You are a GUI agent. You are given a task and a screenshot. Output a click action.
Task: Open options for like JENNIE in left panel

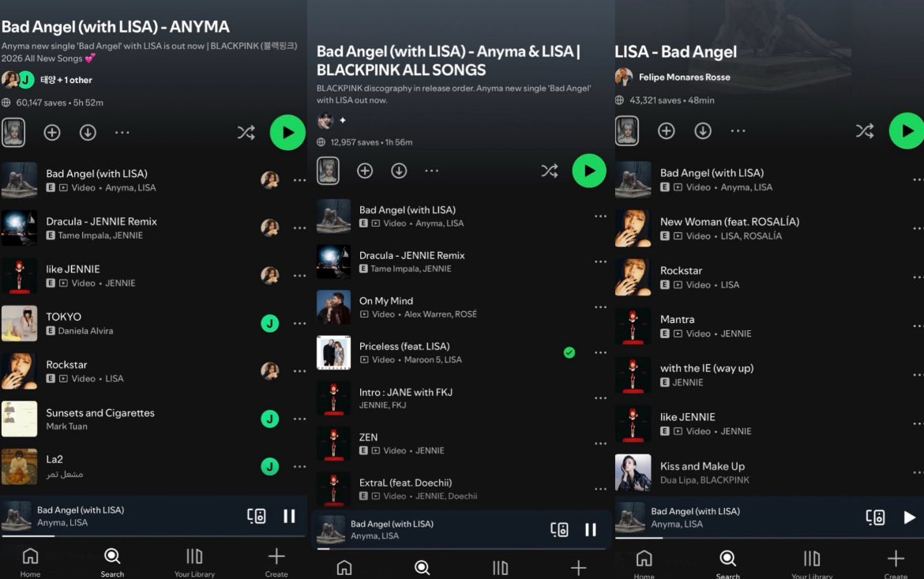(299, 276)
